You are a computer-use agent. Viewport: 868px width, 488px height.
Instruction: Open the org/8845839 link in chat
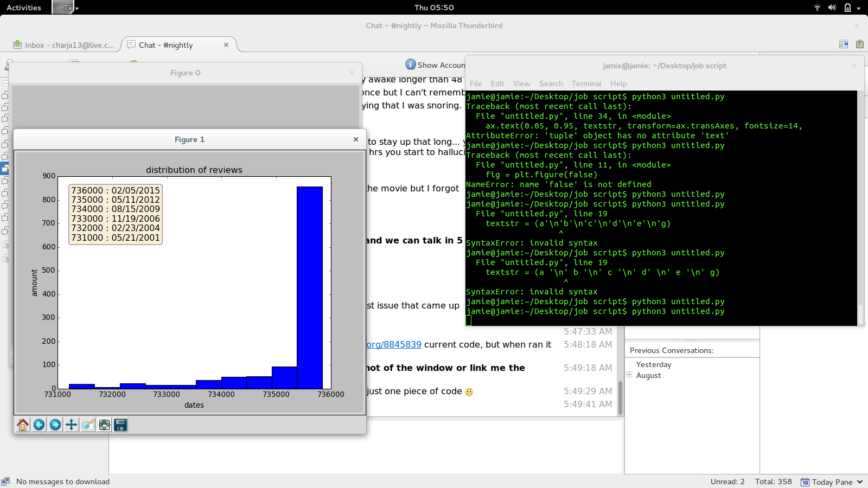tap(394, 344)
